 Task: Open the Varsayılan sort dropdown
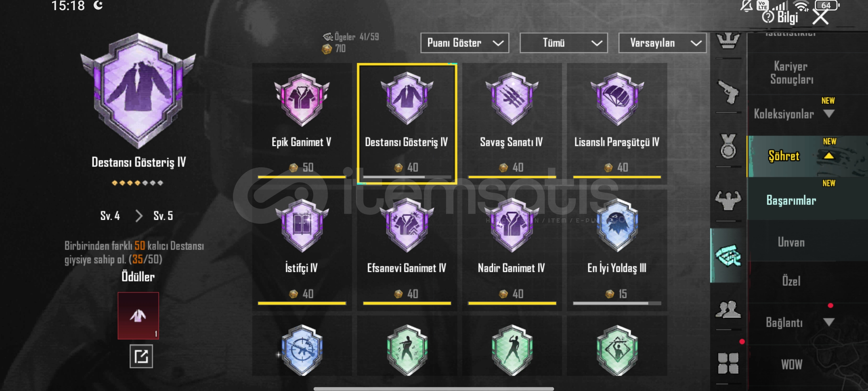pos(663,43)
